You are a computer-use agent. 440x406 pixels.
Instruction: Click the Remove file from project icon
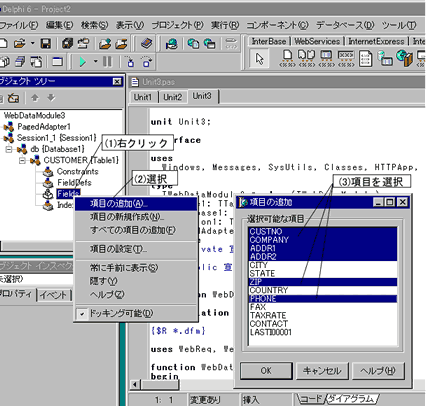(121, 44)
